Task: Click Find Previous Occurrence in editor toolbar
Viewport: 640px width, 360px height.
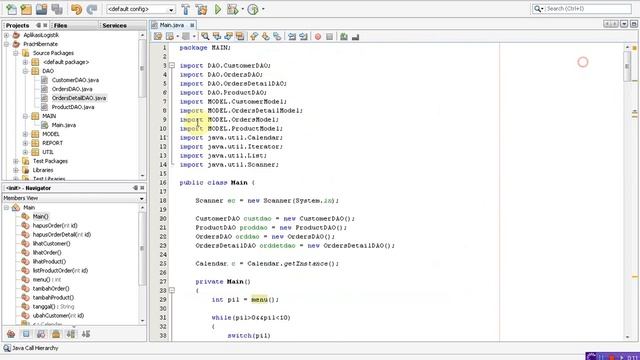Action: click(x=217, y=37)
